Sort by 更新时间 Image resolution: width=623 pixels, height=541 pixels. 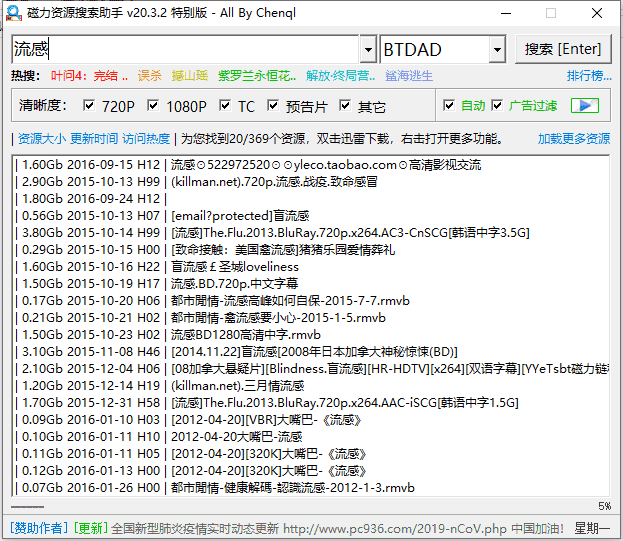coord(94,139)
